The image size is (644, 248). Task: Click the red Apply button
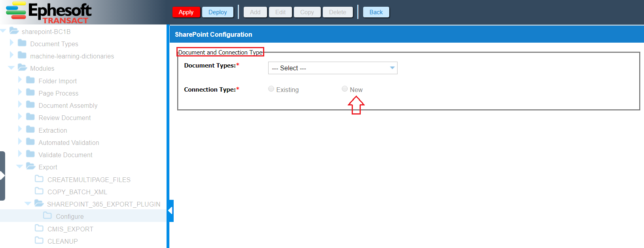pos(186,12)
